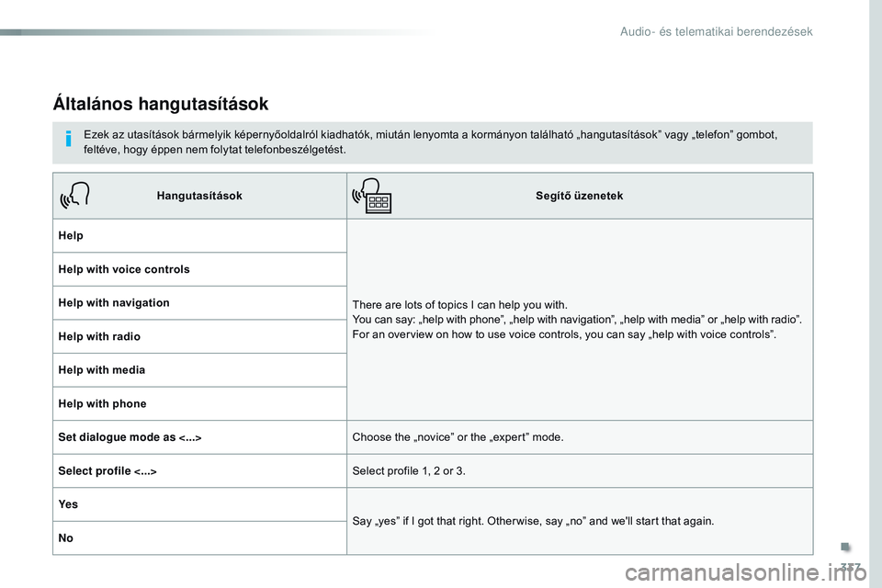This screenshot has height=588, width=882.
Task: Click the help messages keypad icon
Action: (372, 196)
